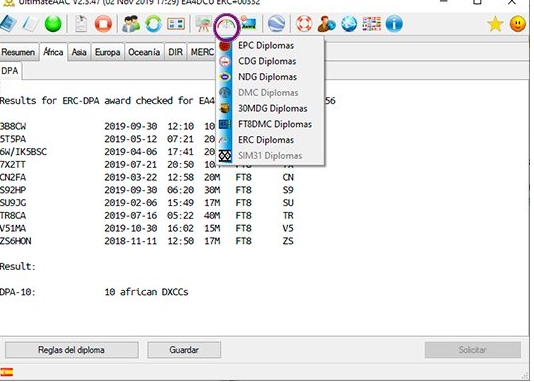Click the date 2018-11-11

click(131, 241)
